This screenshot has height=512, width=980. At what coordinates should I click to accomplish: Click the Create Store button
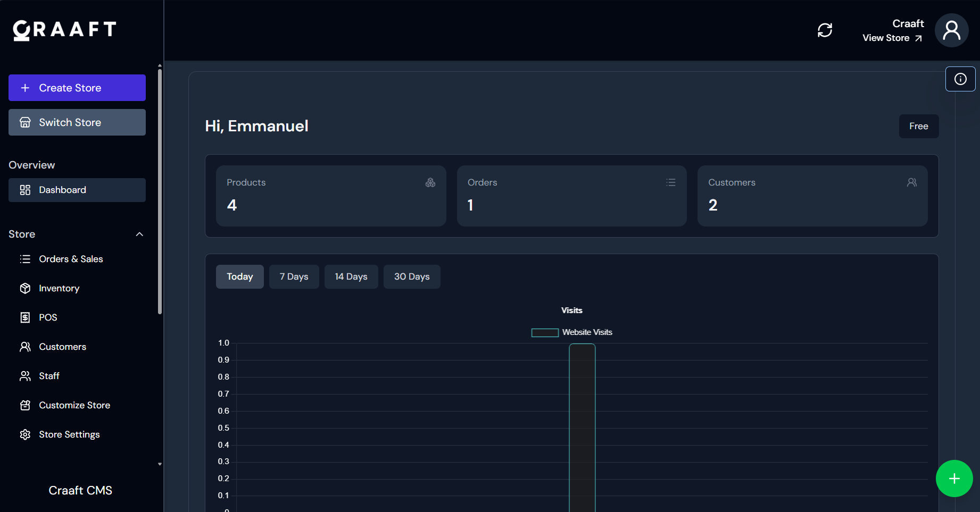coord(77,87)
